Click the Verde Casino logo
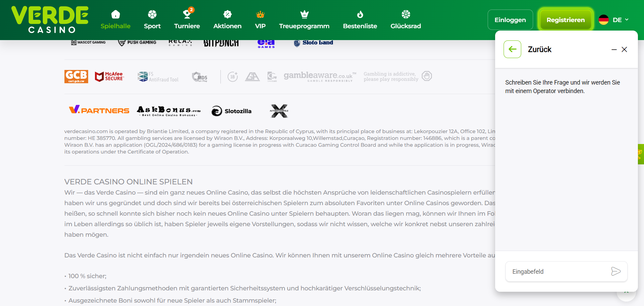This screenshot has height=306, width=644. 50,20
